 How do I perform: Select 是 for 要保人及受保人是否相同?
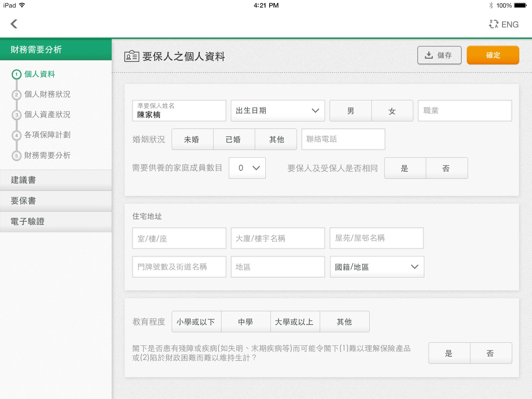coord(405,168)
